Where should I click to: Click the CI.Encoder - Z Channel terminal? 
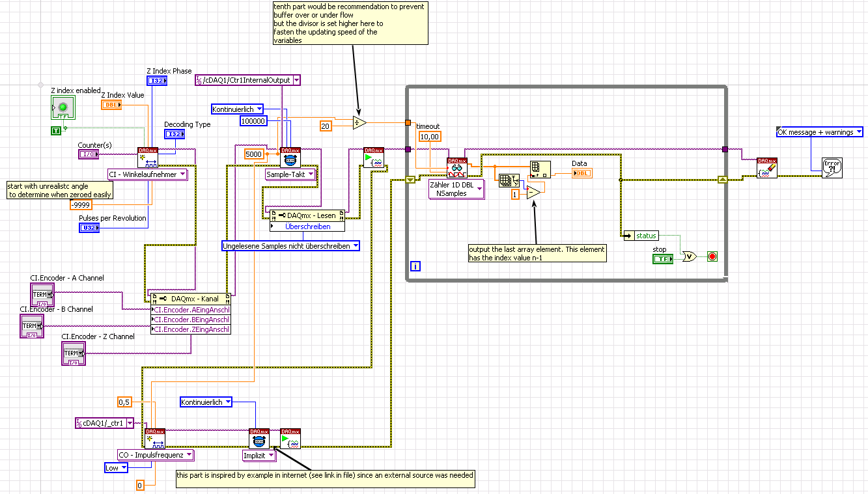[74, 353]
